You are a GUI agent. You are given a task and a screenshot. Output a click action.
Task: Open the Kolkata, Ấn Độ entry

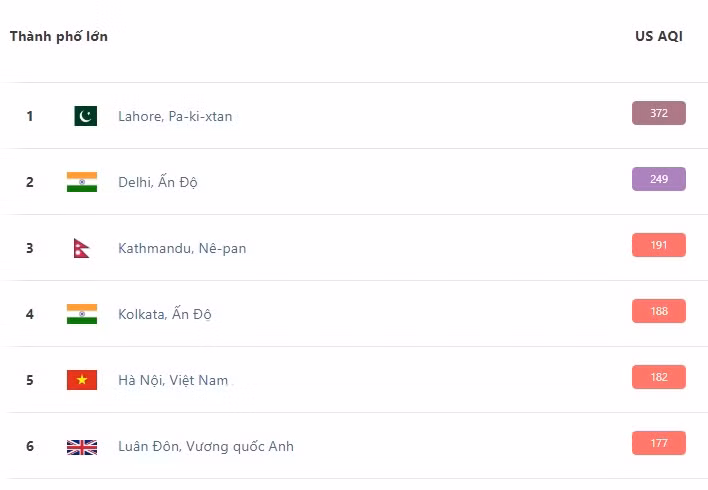pos(165,314)
